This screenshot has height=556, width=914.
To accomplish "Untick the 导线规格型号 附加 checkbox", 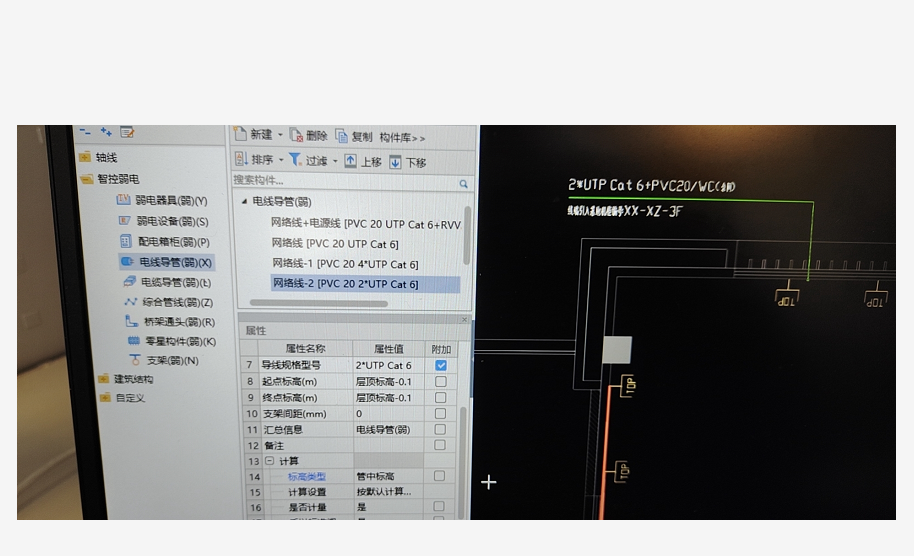I will click(x=441, y=365).
